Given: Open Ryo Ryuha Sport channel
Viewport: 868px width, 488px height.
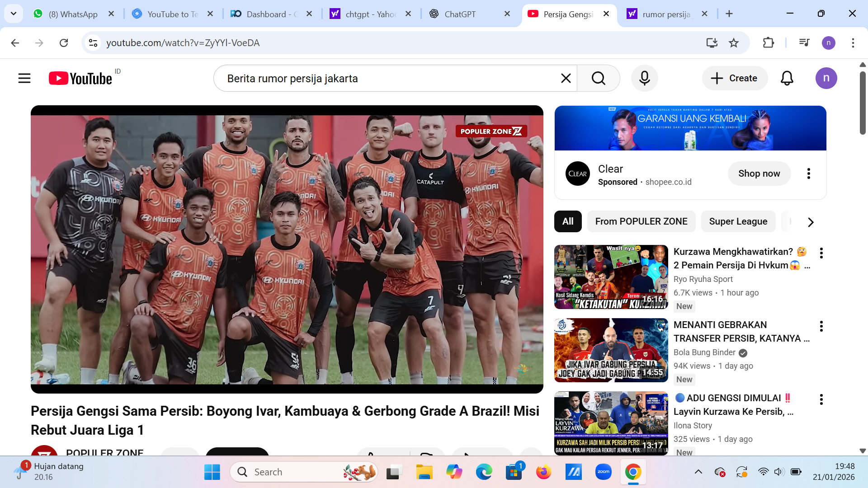Looking at the screenshot, I should point(703,279).
